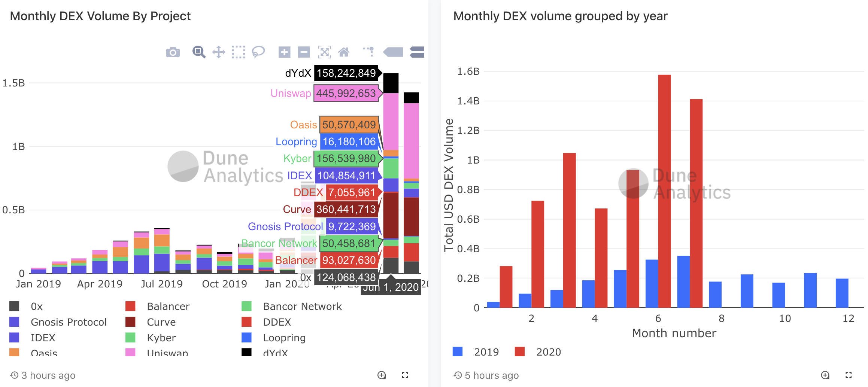Click 'Month number' axis title
This screenshot has width=868, height=387.
[x=674, y=333]
